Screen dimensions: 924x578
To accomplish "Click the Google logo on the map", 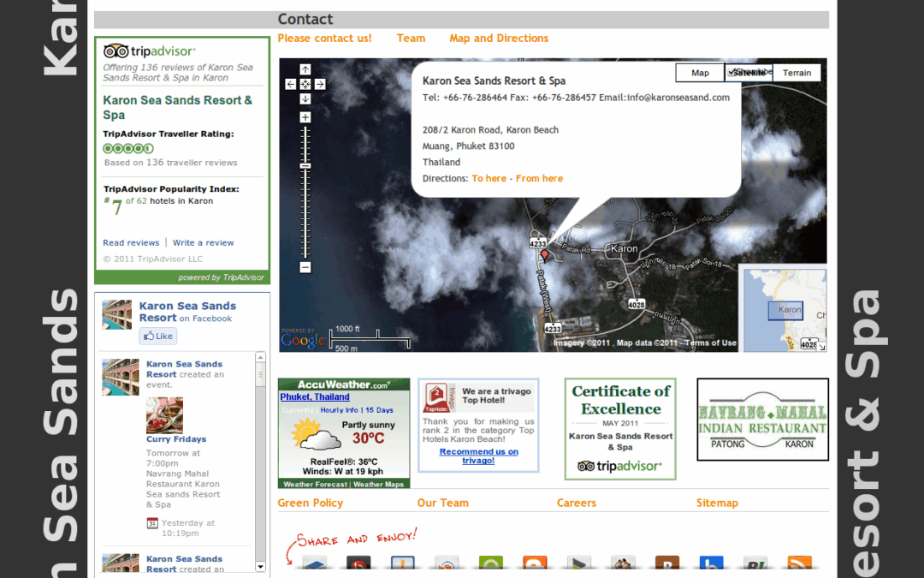I will point(303,340).
